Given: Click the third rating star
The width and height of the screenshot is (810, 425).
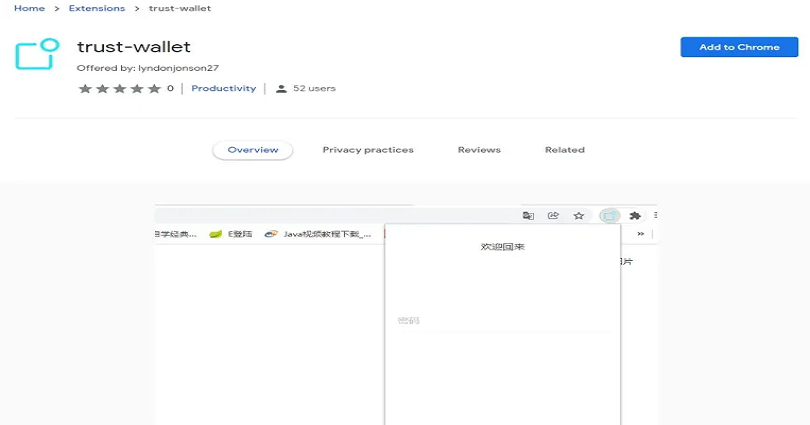Looking at the screenshot, I should [120, 89].
